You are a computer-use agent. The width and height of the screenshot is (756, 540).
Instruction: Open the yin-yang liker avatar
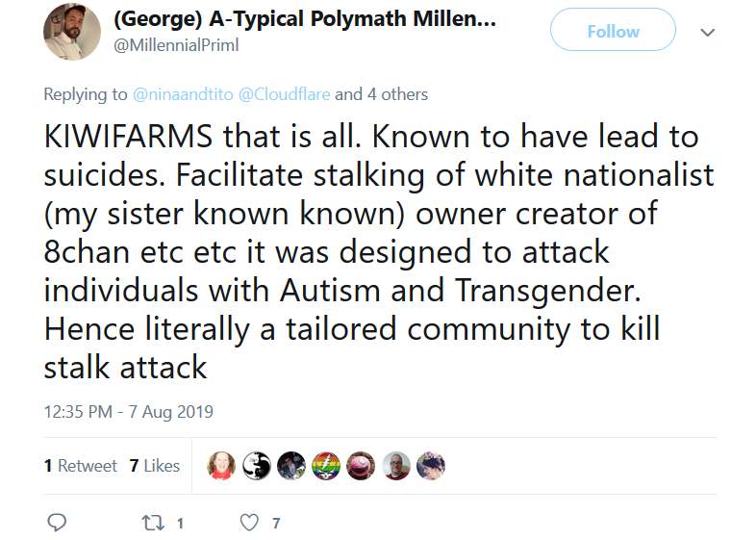click(256, 466)
